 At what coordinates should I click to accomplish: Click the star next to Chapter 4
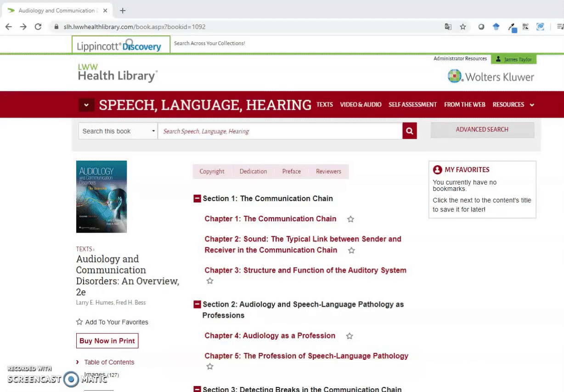350,336
